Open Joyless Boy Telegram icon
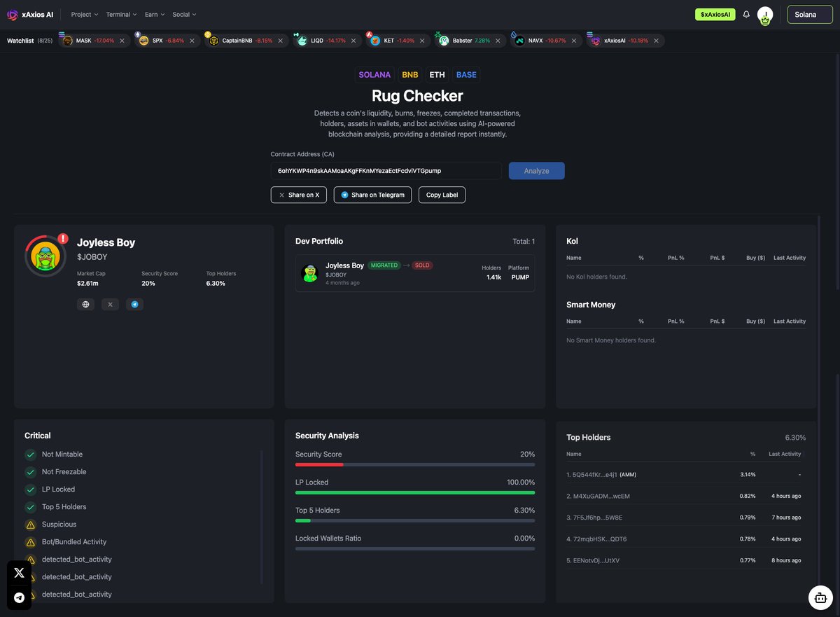The image size is (840, 617). 134,305
